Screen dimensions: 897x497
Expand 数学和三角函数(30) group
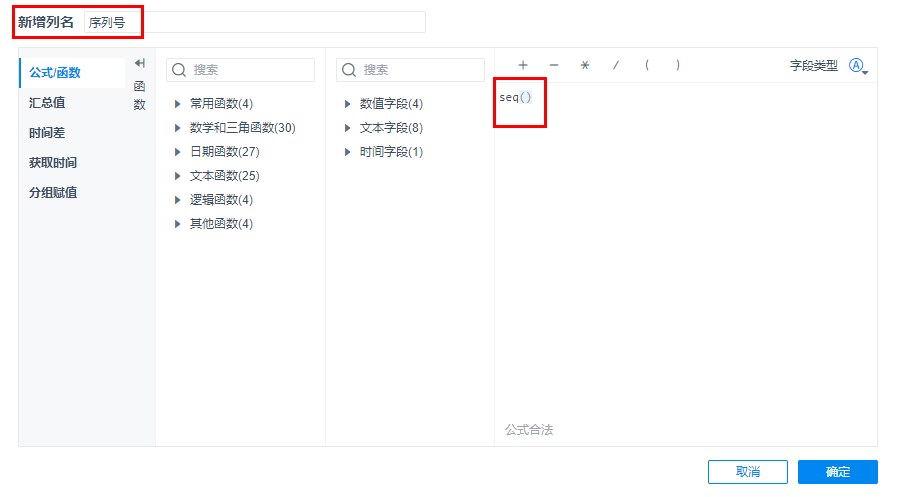(x=177, y=128)
